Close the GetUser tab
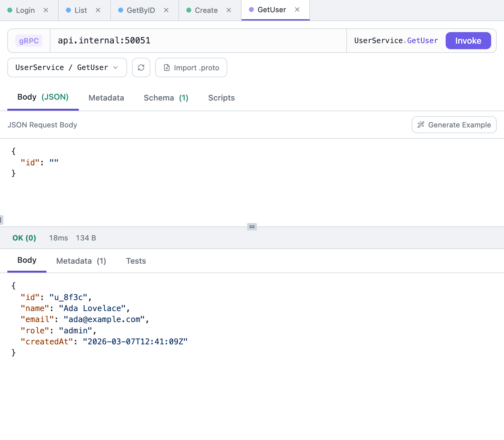 click(x=297, y=9)
